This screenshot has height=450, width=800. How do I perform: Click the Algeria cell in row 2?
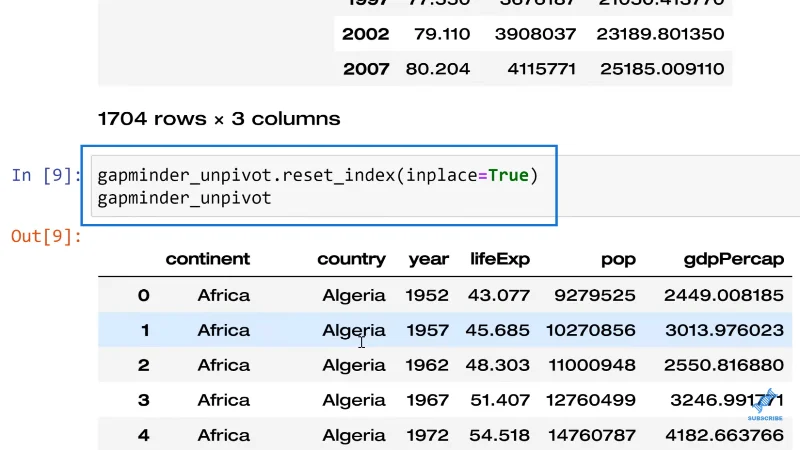coord(354,365)
